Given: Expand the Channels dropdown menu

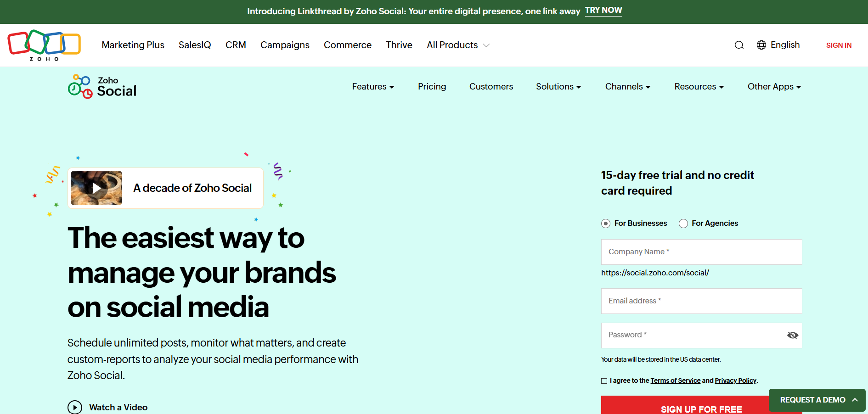Looking at the screenshot, I should (x=627, y=87).
